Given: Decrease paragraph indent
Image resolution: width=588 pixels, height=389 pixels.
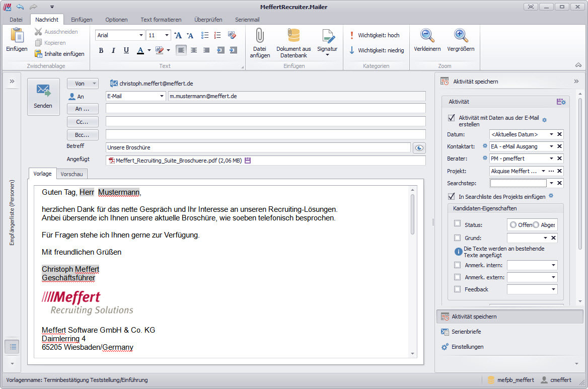Looking at the screenshot, I should 221,50.
